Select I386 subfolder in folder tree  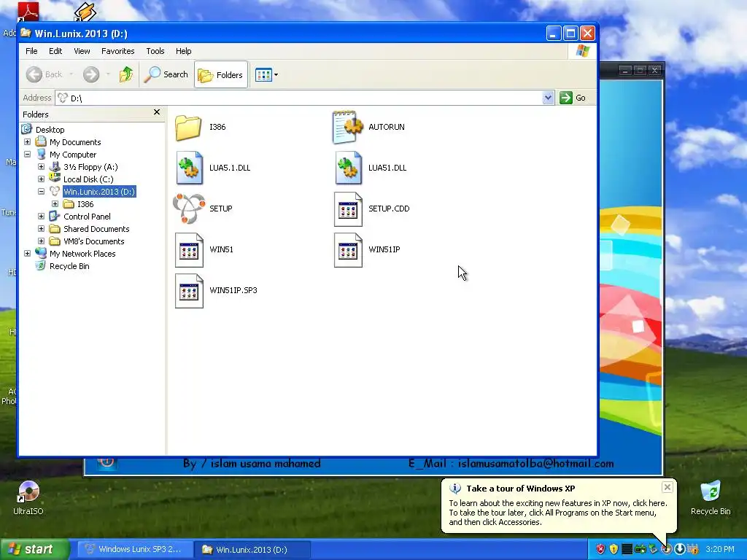(85, 204)
